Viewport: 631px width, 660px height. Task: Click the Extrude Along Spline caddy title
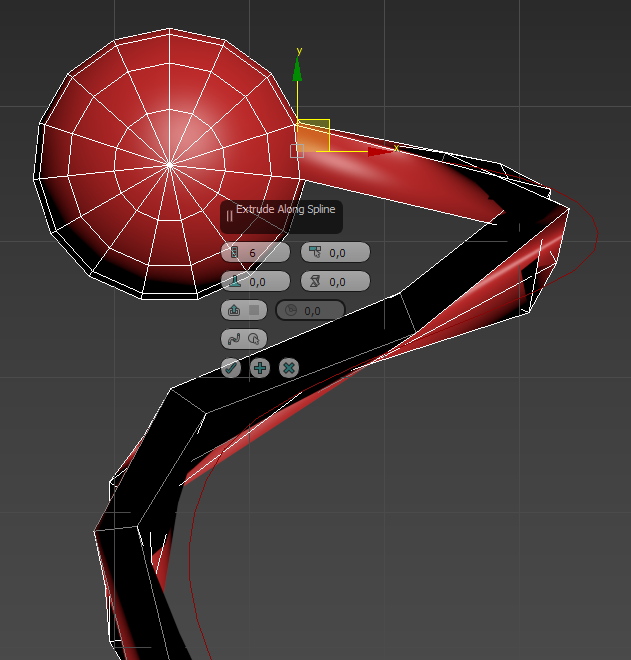(285, 209)
